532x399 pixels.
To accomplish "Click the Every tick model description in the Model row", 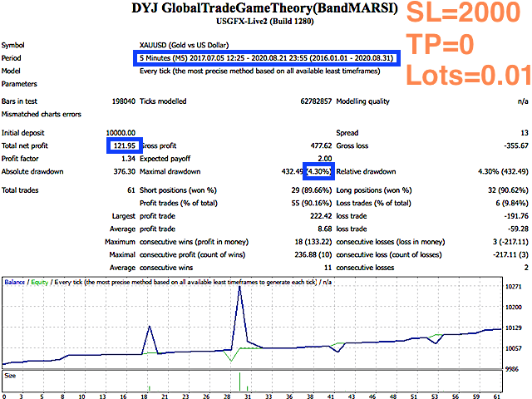I will pyautogui.click(x=260, y=71).
